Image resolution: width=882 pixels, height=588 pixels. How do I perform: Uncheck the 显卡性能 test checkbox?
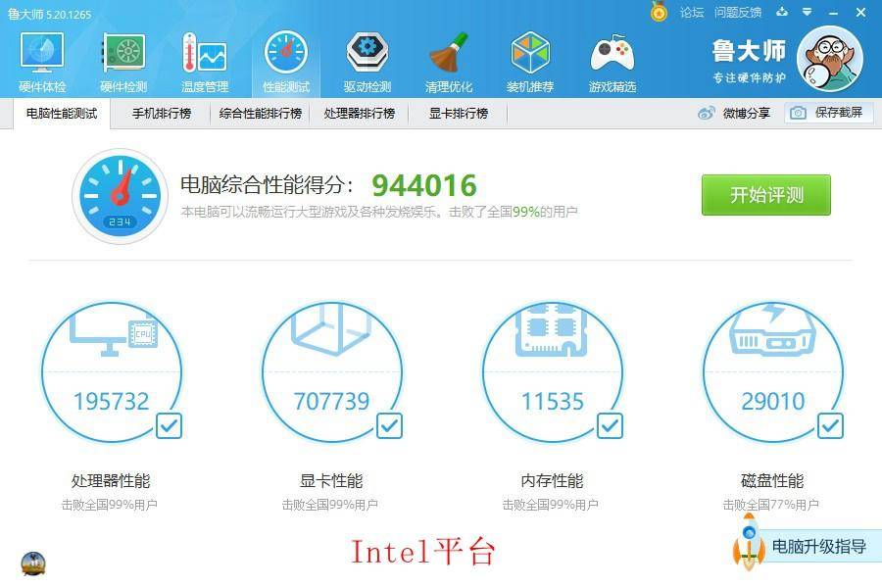[389, 426]
